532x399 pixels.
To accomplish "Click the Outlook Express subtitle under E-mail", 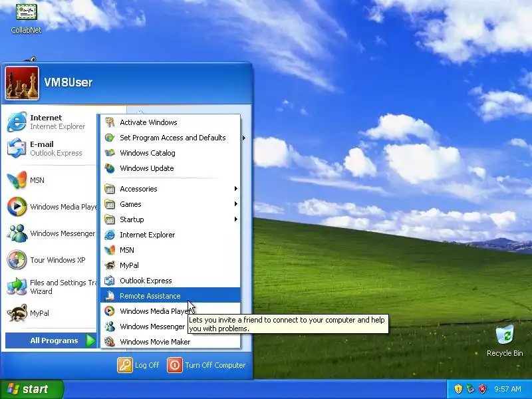I will (x=56, y=153).
